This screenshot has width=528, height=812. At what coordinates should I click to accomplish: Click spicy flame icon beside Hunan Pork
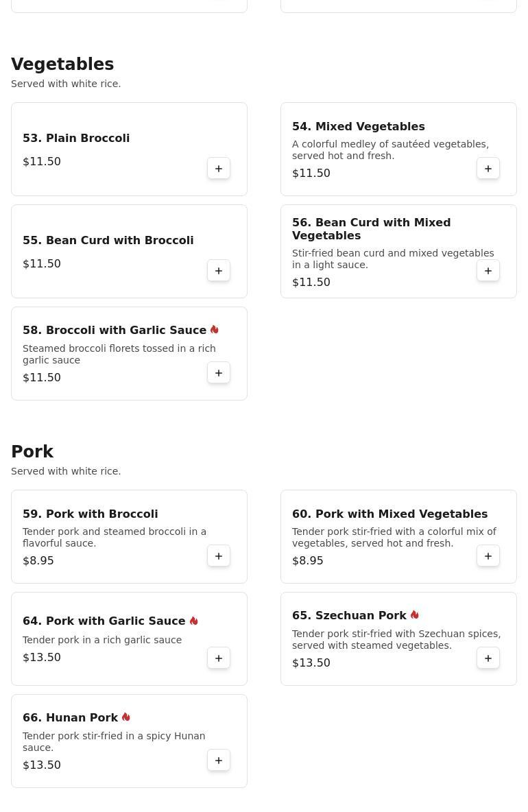pyautogui.click(x=126, y=717)
